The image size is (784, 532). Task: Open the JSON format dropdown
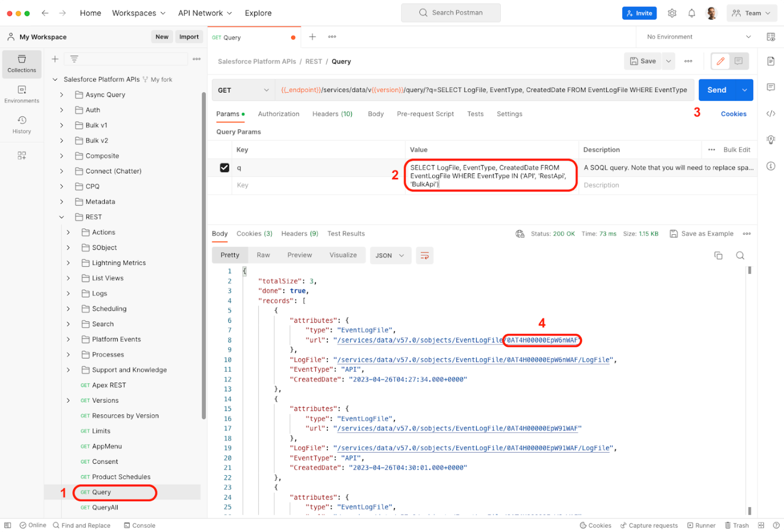(x=390, y=255)
